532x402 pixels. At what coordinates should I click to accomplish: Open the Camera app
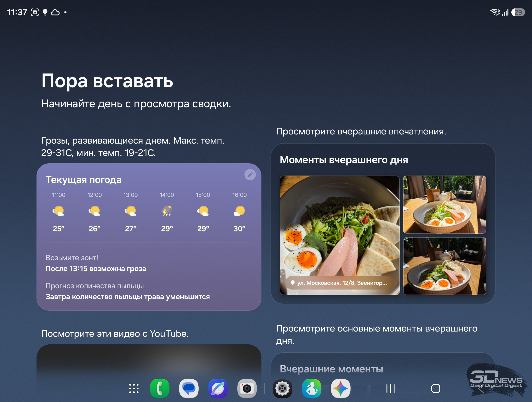[247, 388]
